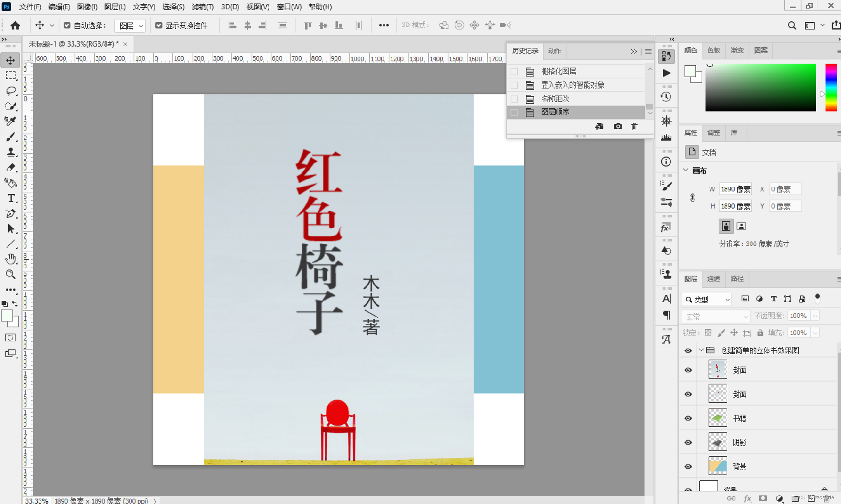Collapse the 画布 section
The image size is (841, 504).
click(686, 171)
